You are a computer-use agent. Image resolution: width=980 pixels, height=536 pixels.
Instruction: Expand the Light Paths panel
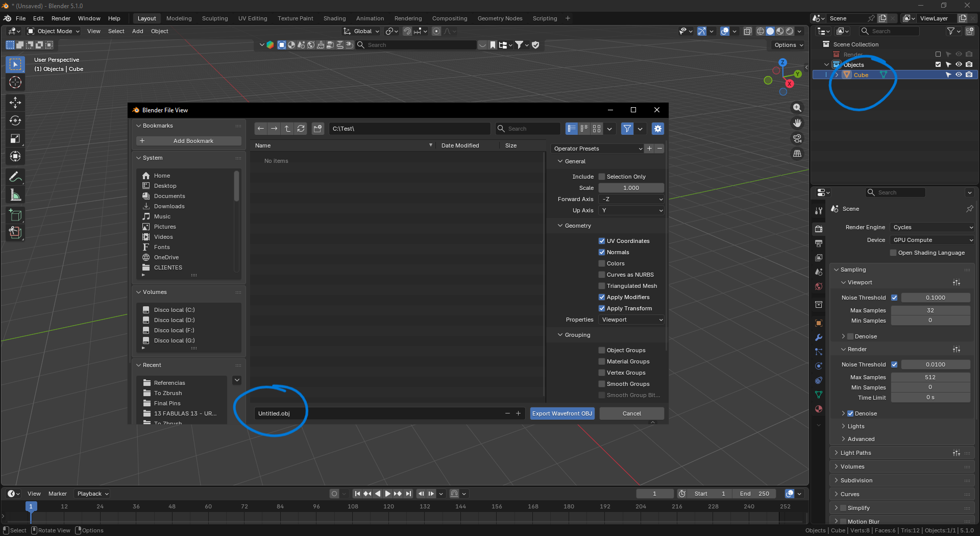855,453
